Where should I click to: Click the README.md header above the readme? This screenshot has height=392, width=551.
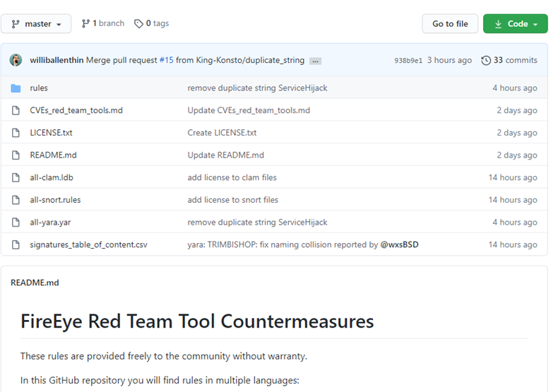tap(35, 283)
